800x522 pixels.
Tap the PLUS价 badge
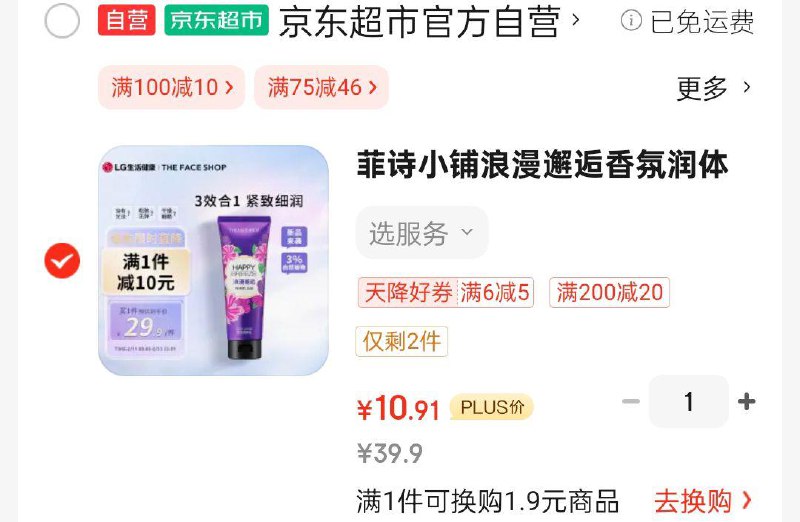click(492, 407)
